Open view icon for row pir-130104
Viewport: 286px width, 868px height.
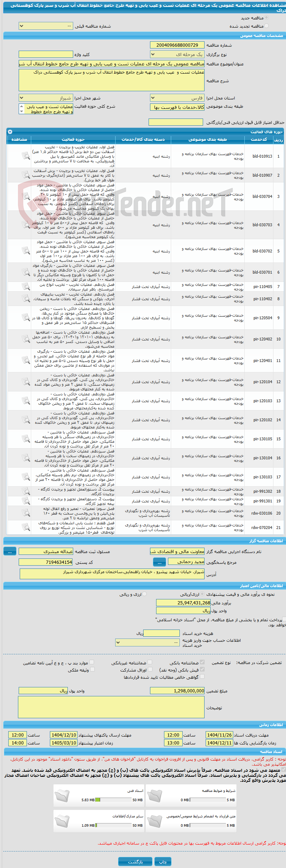tap(25, 458)
